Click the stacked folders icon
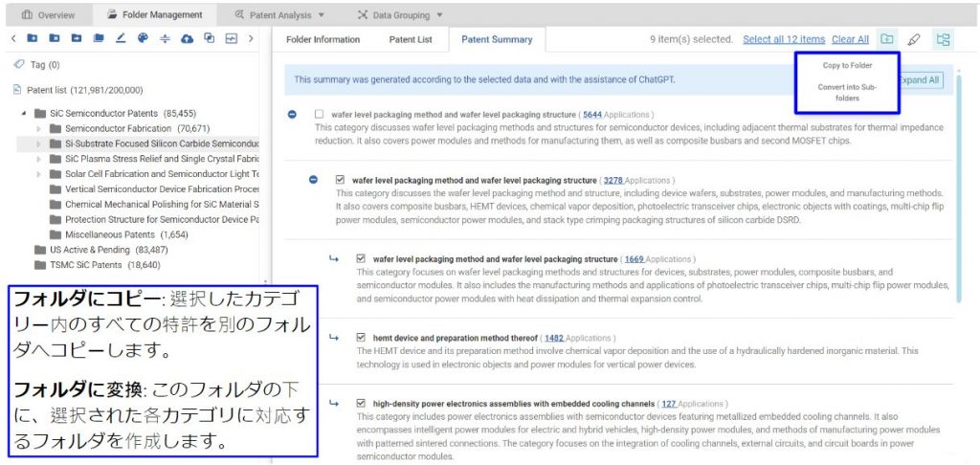 tap(99, 38)
